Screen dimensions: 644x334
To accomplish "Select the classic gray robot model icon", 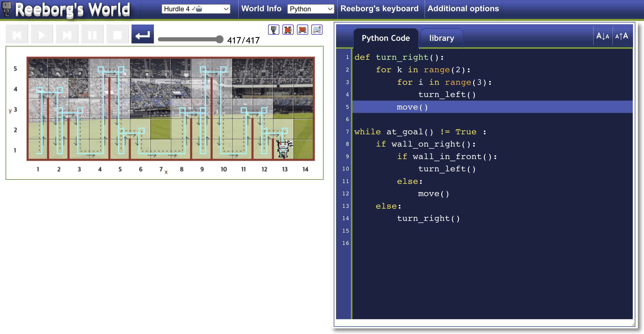I will point(273,30).
